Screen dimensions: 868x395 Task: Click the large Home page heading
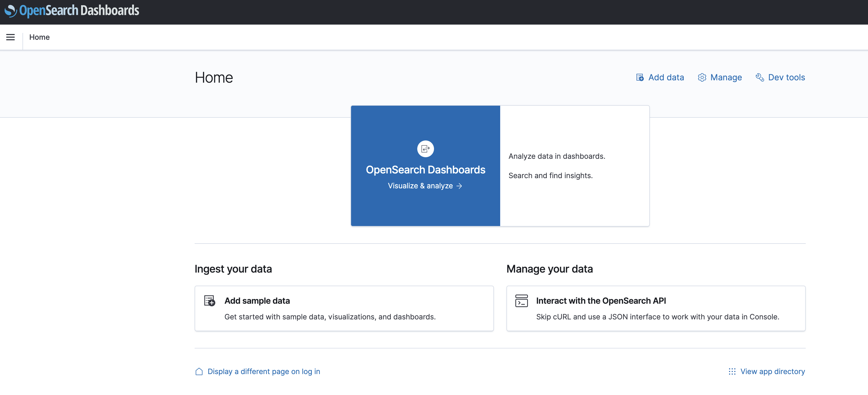(214, 77)
